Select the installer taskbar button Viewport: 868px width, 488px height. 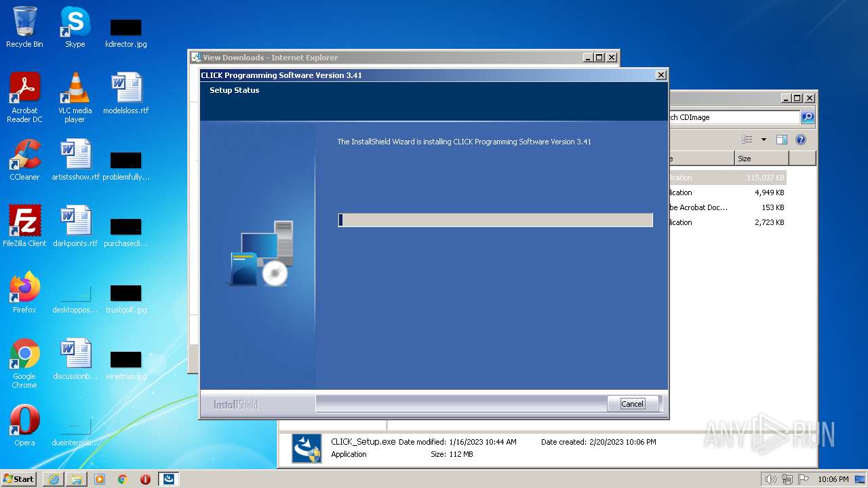169,479
